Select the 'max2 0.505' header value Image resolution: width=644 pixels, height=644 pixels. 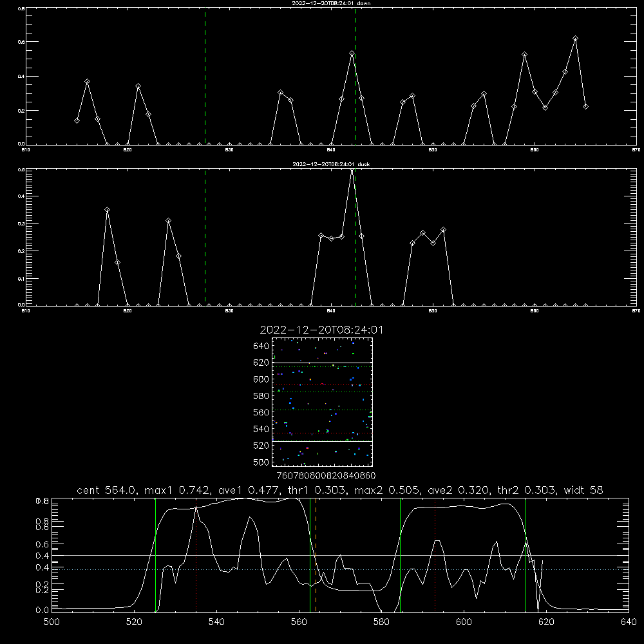click(387, 490)
